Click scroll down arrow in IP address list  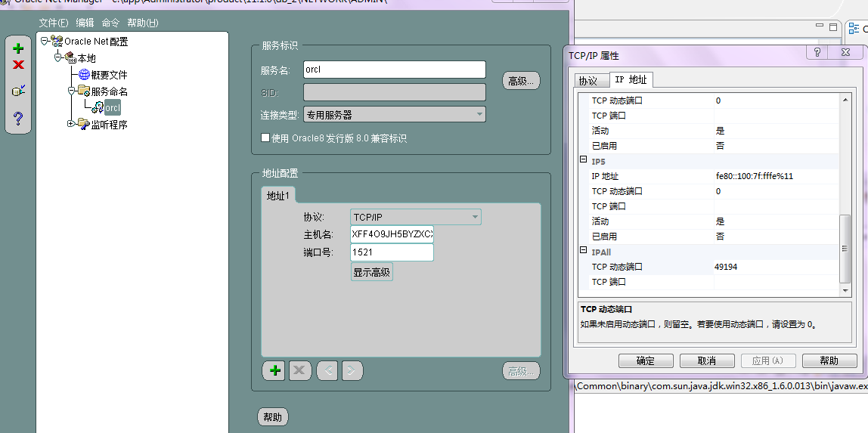(x=845, y=290)
